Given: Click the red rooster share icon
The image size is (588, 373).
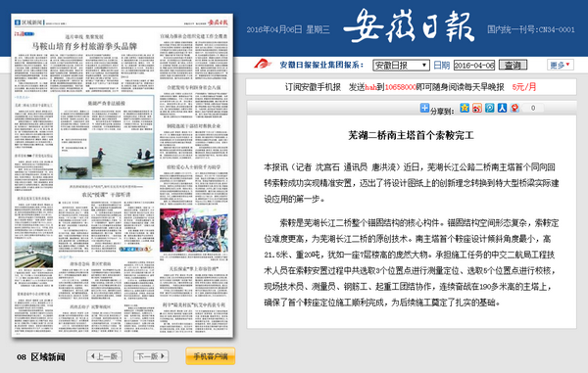Looking at the screenshot, I should (x=514, y=109).
